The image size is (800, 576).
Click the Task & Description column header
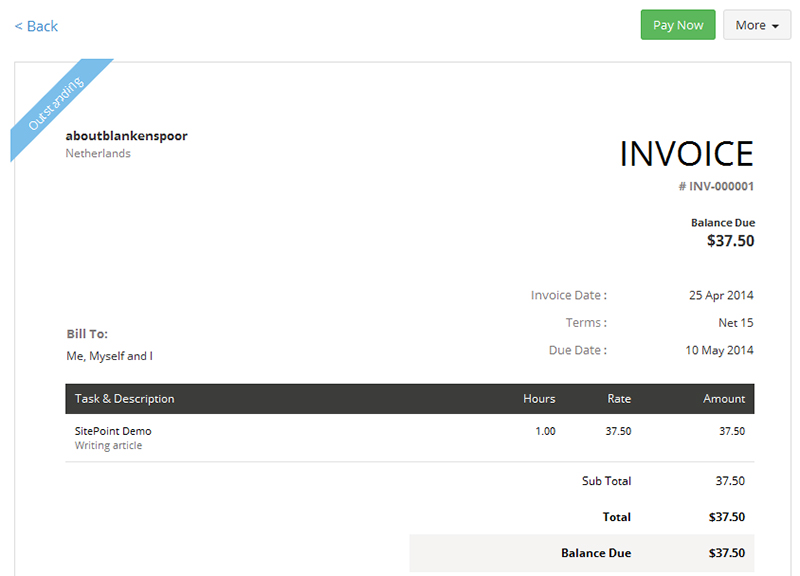[125, 399]
